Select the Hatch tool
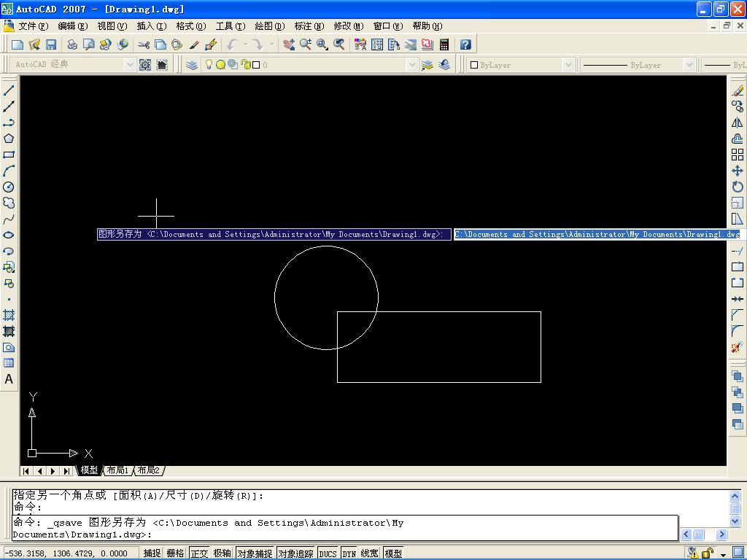 [9, 315]
